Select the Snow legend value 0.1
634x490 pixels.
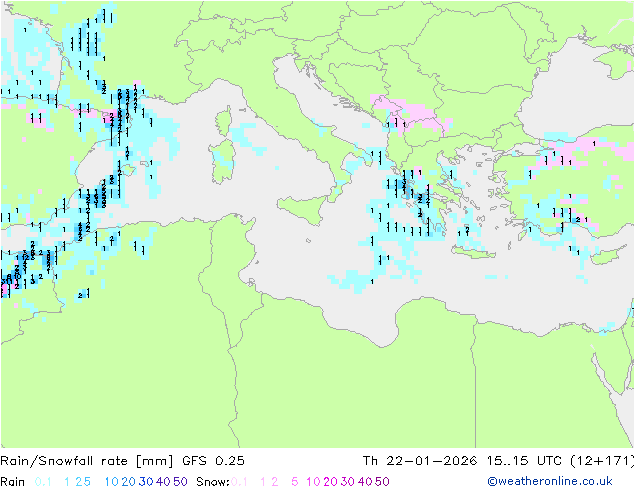tap(239, 482)
